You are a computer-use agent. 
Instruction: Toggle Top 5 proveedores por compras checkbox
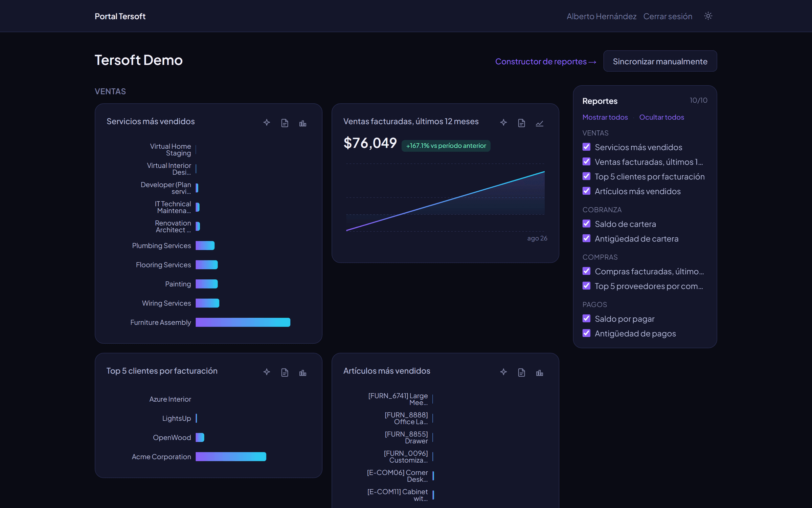pos(586,286)
